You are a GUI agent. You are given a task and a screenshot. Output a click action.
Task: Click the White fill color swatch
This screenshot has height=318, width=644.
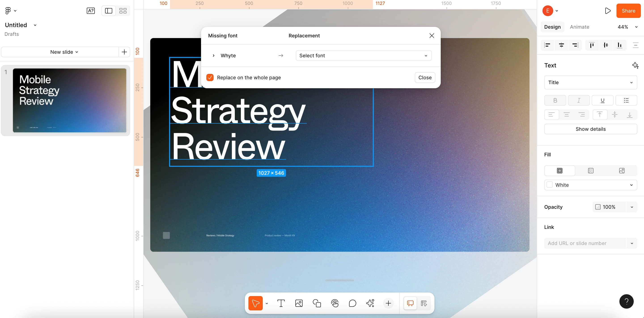coord(549,185)
